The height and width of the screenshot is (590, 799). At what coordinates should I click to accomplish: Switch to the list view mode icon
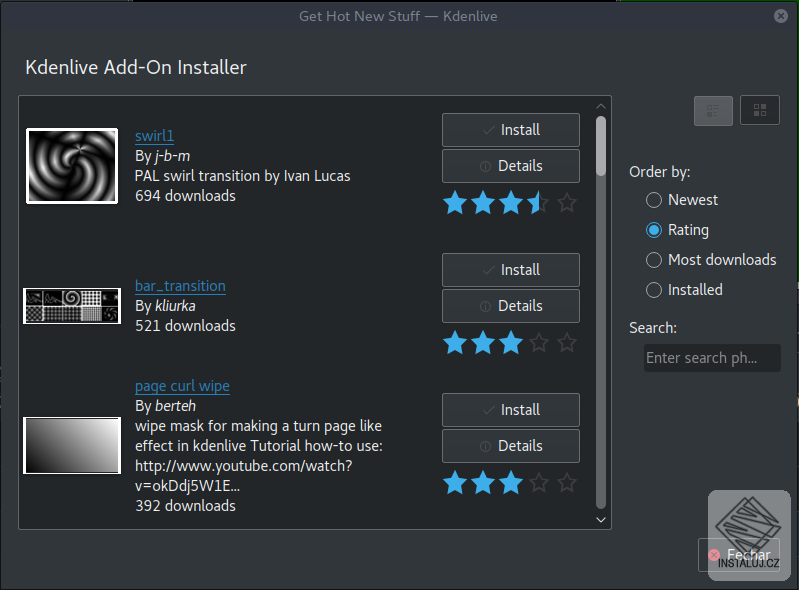click(713, 111)
